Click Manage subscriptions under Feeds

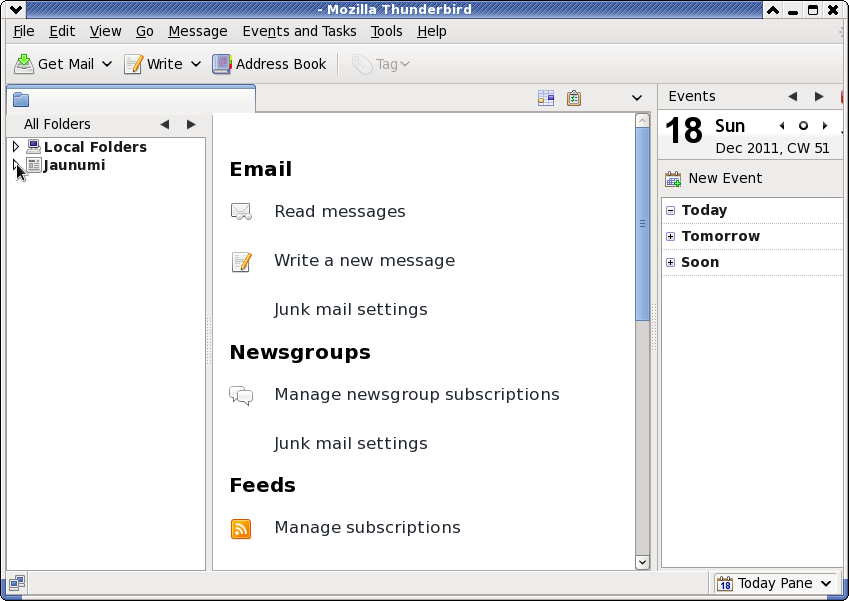368,527
